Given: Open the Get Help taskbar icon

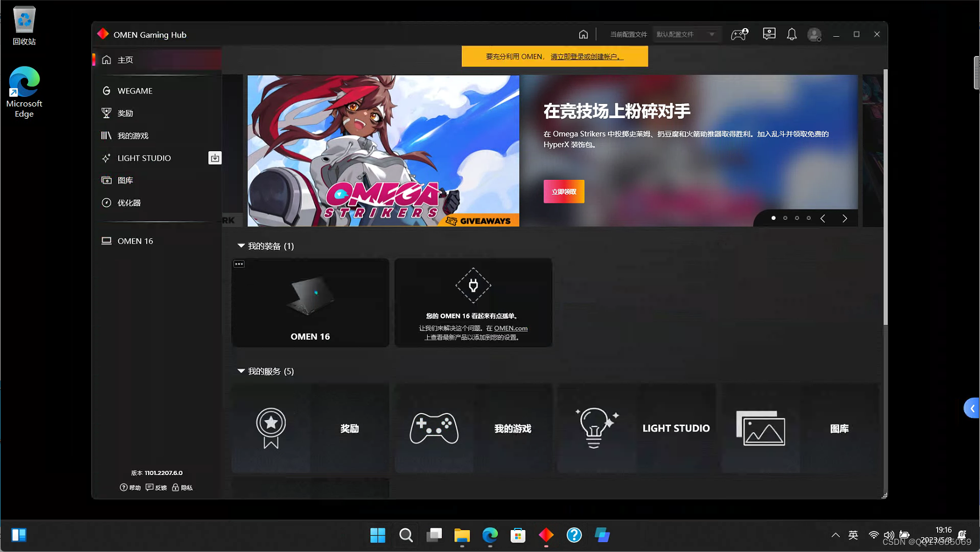Looking at the screenshot, I should pos(574,535).
